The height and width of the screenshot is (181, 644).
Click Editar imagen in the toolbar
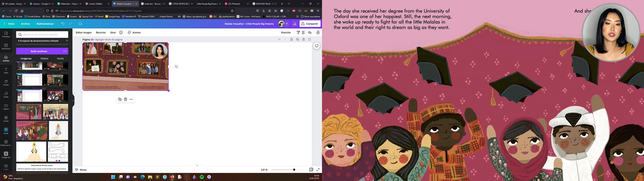coord(84,33)
